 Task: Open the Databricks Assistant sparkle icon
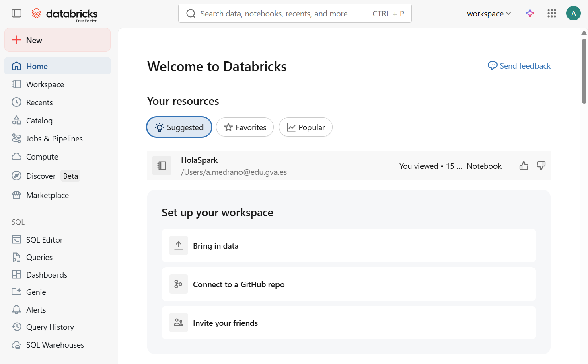click(530, 13)
